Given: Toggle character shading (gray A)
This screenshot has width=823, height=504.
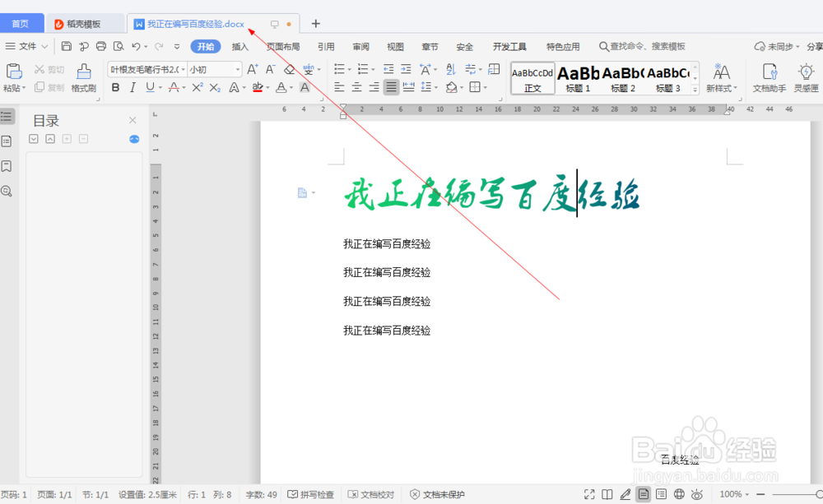Looking at the screenshot, I should coord(305,88).
